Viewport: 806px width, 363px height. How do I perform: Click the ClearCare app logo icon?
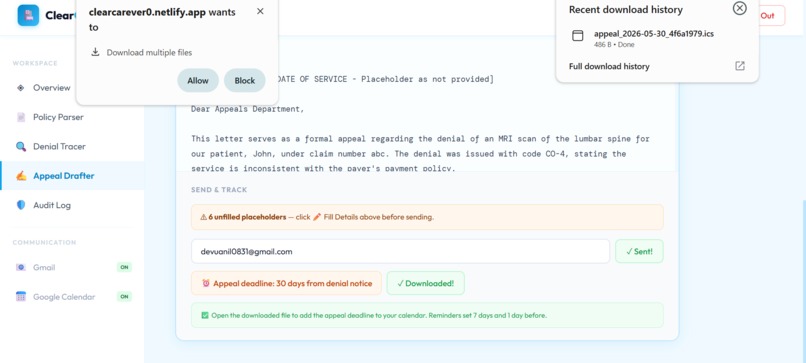28,15
